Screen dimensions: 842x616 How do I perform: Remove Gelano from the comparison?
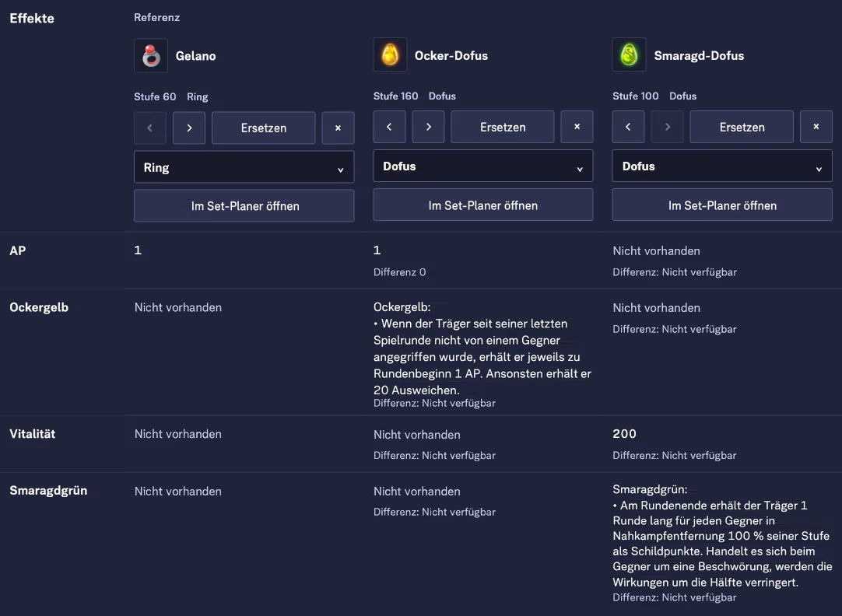(x=338, y=128)
